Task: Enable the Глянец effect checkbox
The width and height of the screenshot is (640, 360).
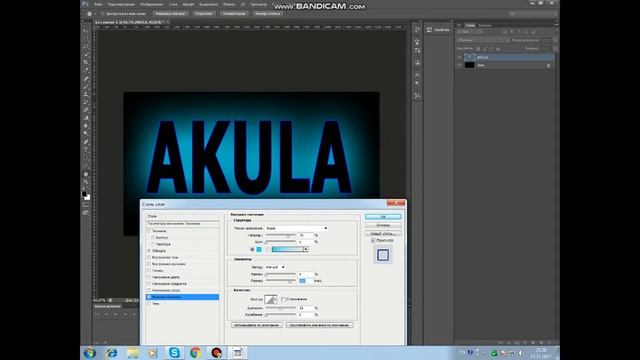Action: (149, 270)
